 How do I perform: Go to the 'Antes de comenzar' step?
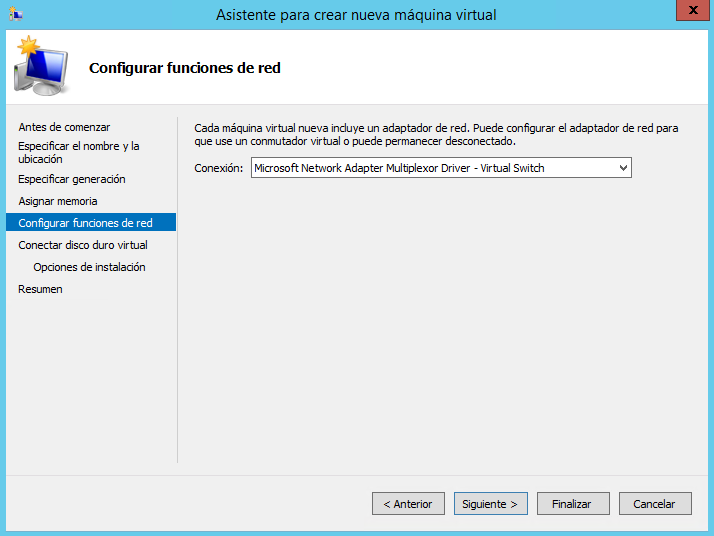[64, 127]
